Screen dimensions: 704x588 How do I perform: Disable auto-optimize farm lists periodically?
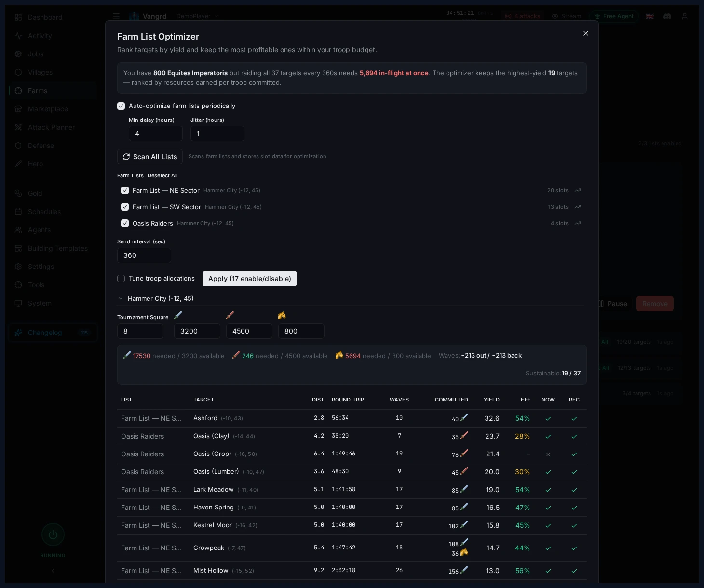(121, 106)
